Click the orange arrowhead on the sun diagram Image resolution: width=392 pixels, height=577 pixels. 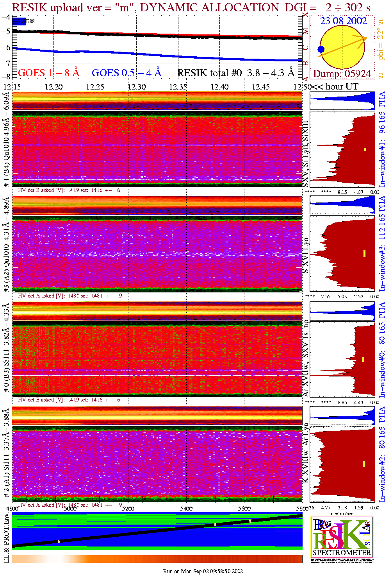pyautogui.click(x=363, y=38)
